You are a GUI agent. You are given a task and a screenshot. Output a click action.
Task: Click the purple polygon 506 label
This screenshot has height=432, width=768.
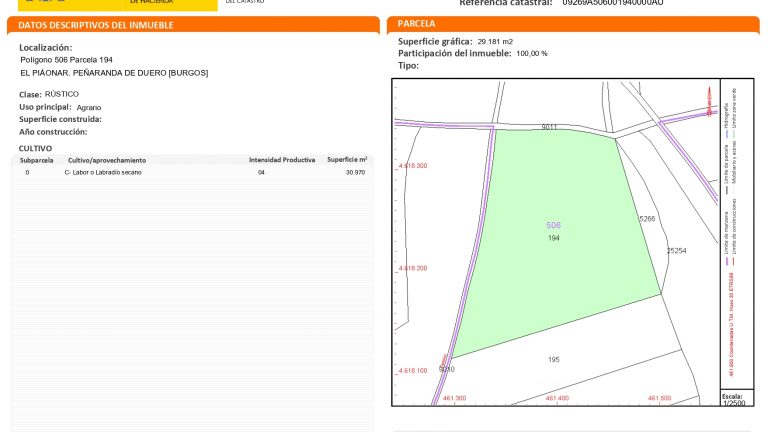(x=554, y=226)
